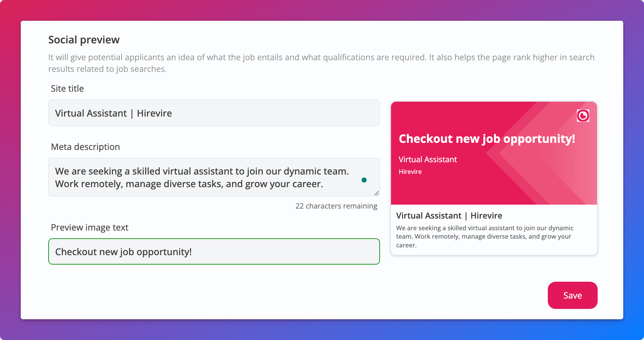Click small 'Hirevire' text in preview image

[x=410, y=172]
